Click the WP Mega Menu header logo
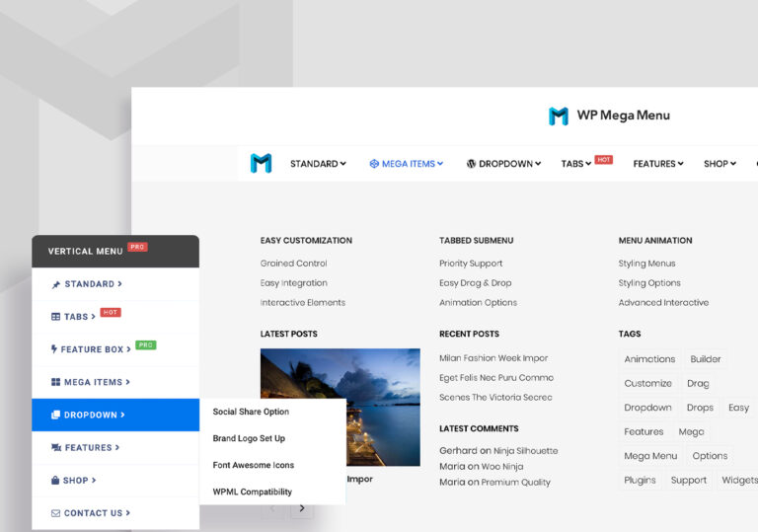This screenshot has height=532, width=758. tap(609, 115)
